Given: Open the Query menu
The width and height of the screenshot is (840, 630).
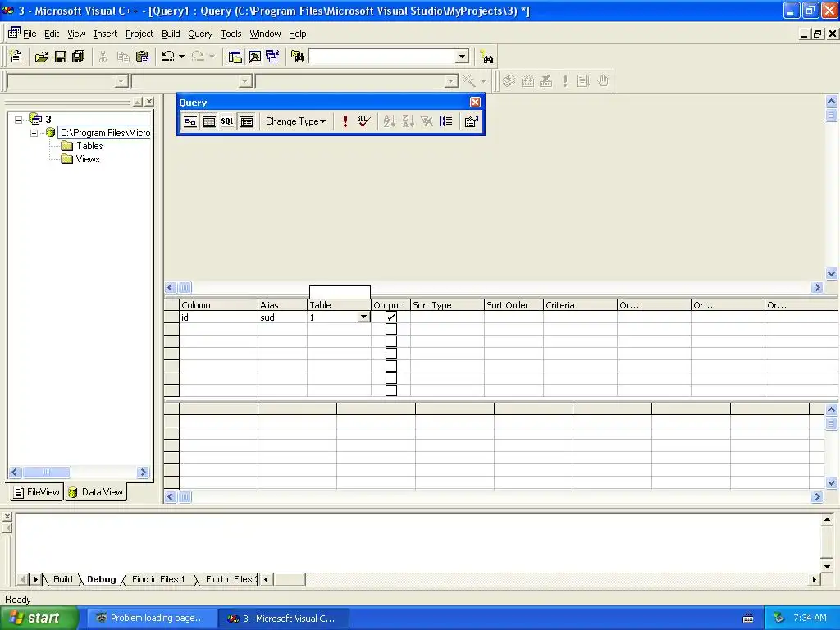Looking at the screenshot, I should click(x=200, y=34).
